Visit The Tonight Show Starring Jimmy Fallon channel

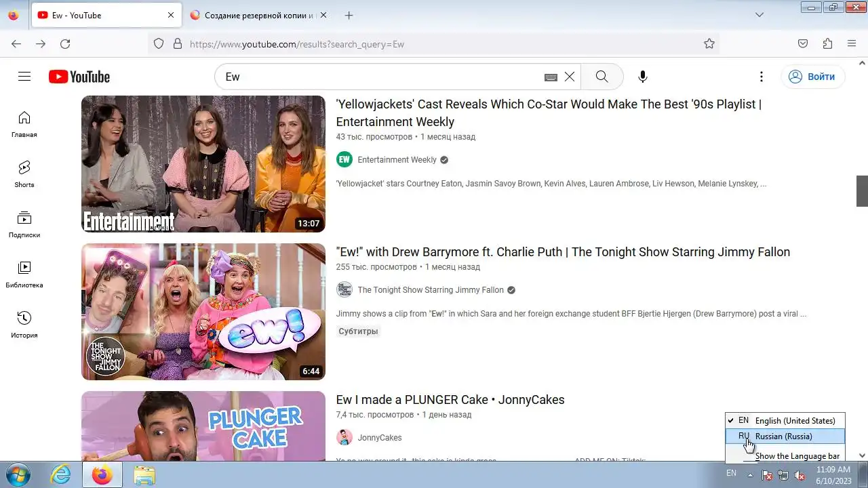click(x=431, y=290)
